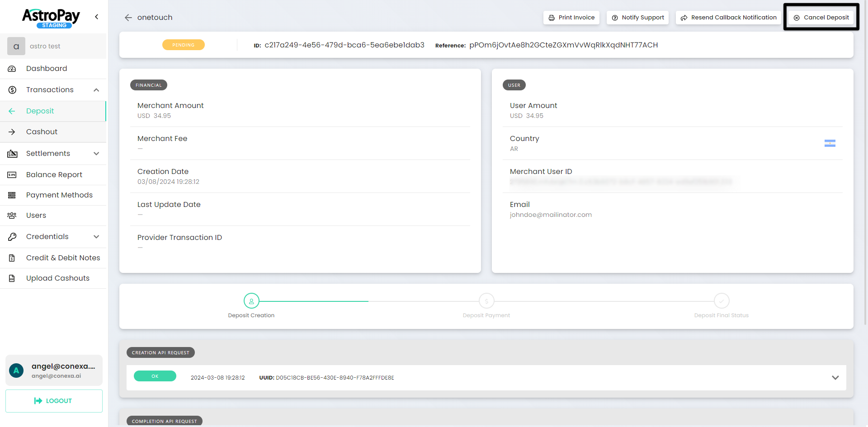Click the merchant avatar letter a
868x427 pixels.
[x=16, y=46]
